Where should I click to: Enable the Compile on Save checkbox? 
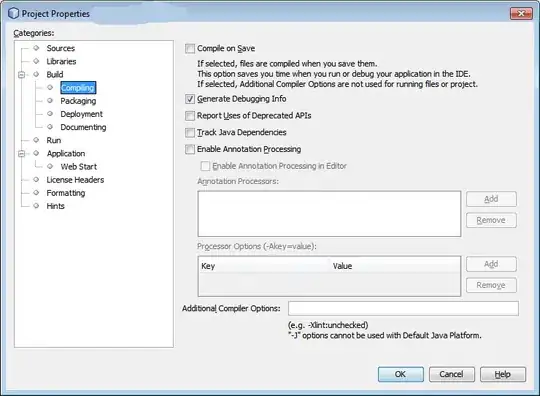190,49
